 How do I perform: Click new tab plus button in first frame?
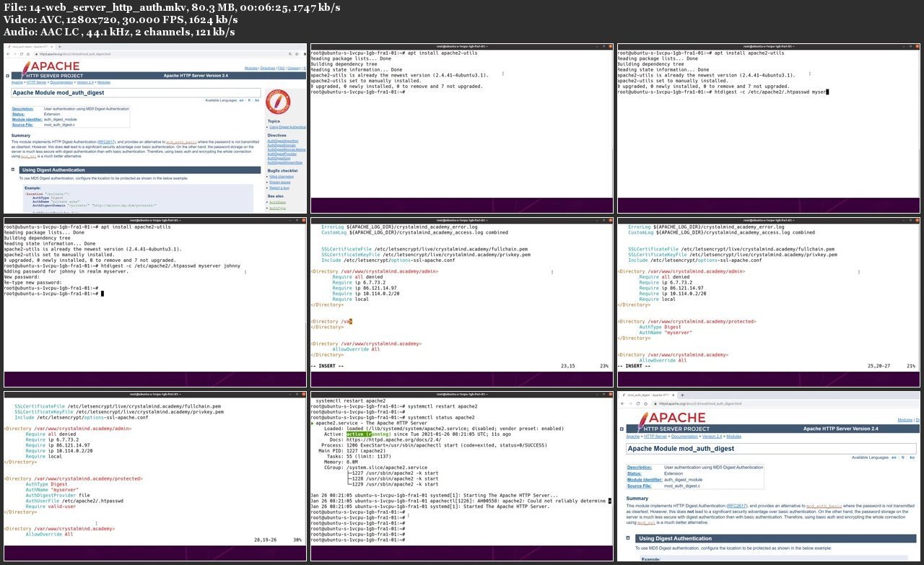coord(59,47)
